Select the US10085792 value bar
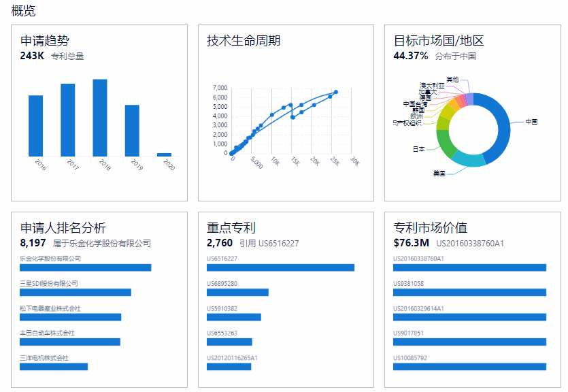This screenshot has height=392, width=568. 470,367
